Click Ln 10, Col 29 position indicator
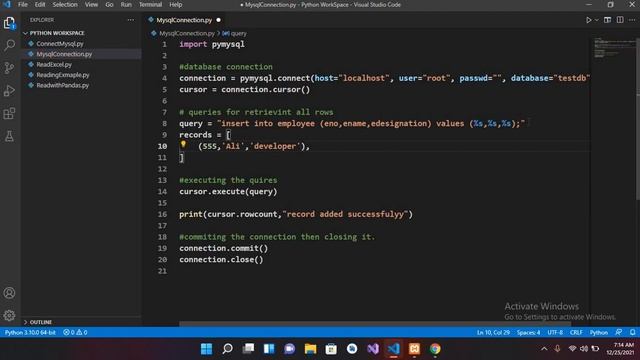Image resolution: width=640 pixels, height=360 pixels. click(x=493, y=333)
